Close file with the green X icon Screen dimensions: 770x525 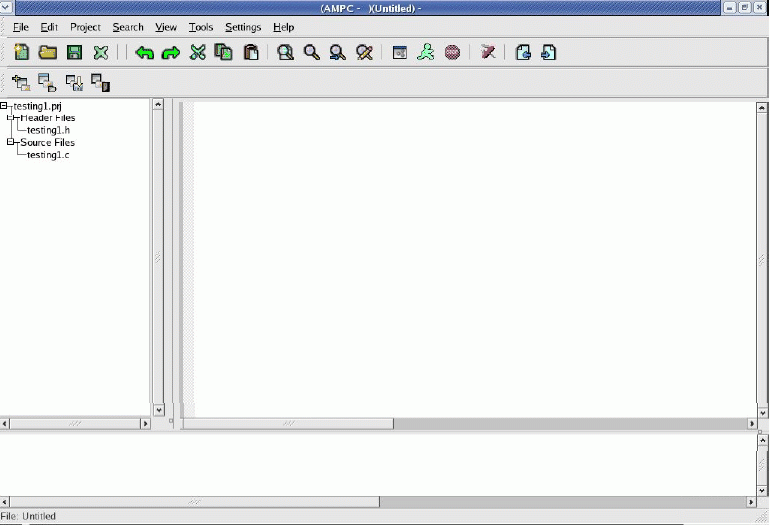coord(101,52)
